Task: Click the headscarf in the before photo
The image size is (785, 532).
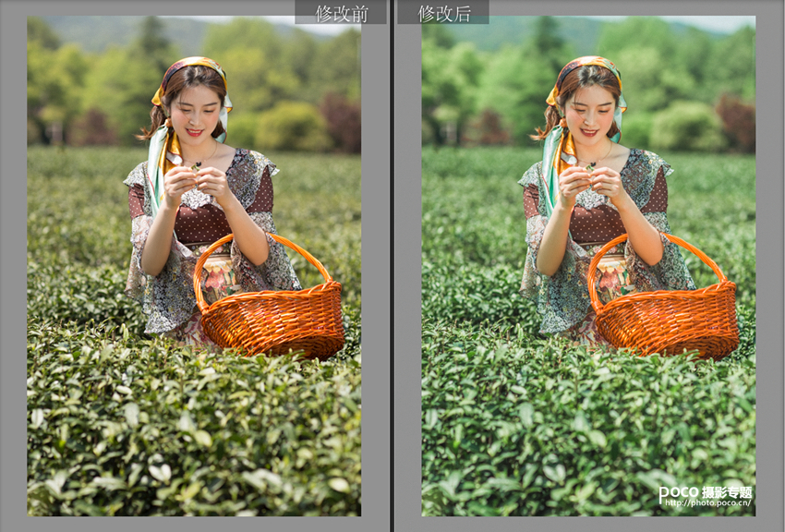Action: coord(189,69)
